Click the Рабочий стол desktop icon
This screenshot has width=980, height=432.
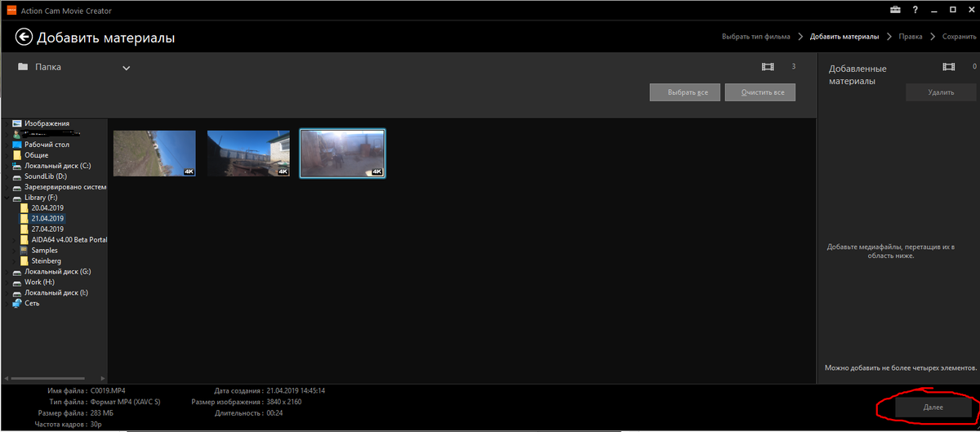17,145
